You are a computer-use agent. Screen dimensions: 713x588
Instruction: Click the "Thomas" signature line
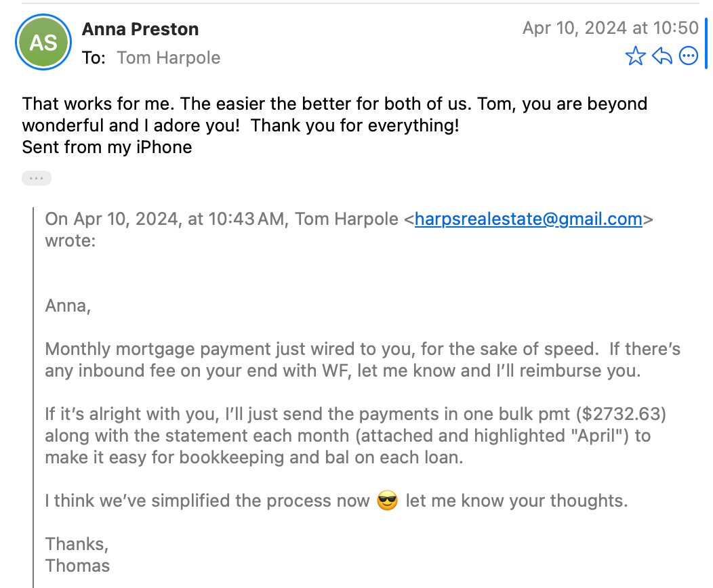tap(77, 565)
